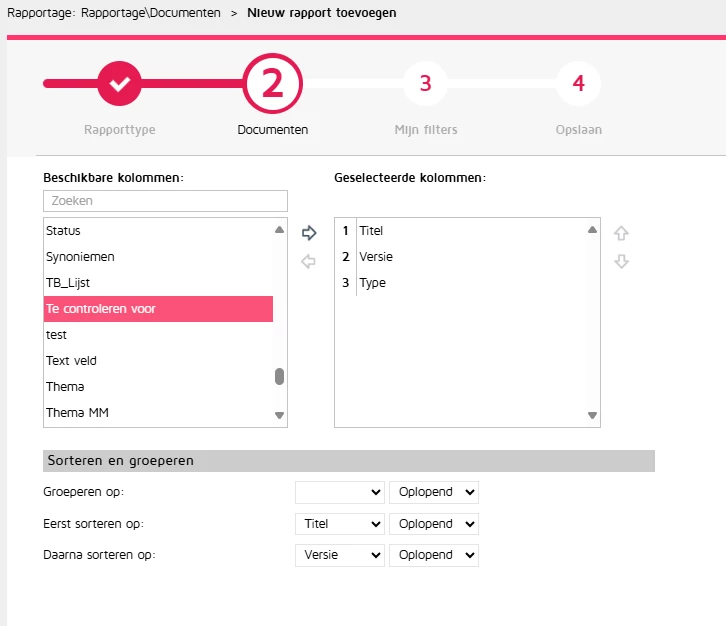Click the Zoeken search field
Image resolution: width=726 pixels, height=626 pixels.
click(165, 201)
